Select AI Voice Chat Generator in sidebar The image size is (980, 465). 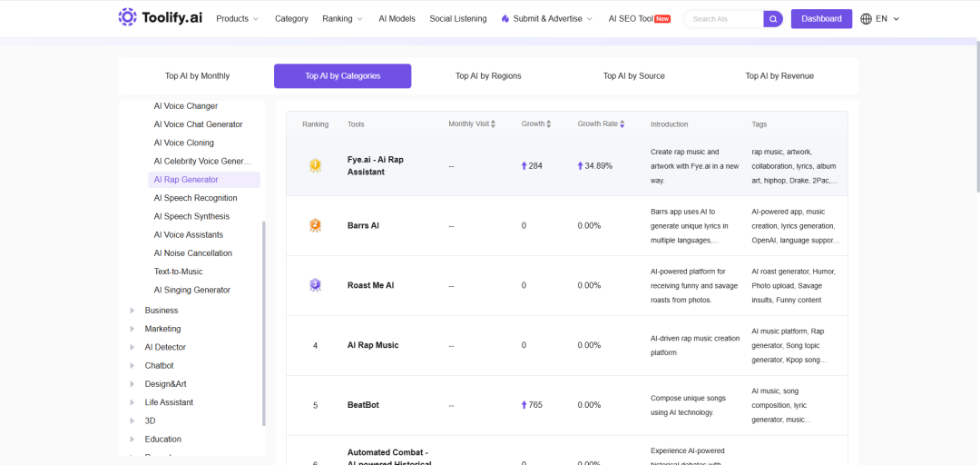(198, 124)
